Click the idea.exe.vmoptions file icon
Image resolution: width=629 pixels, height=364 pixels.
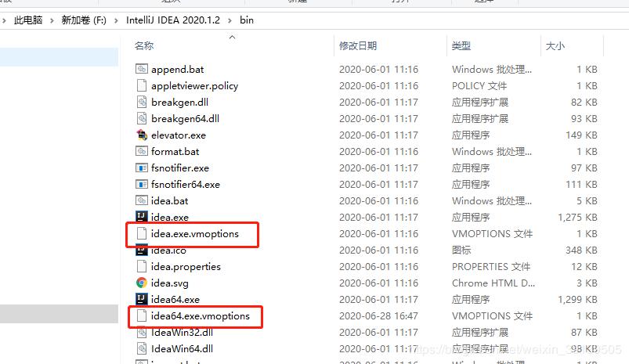(x=142, y=233)
